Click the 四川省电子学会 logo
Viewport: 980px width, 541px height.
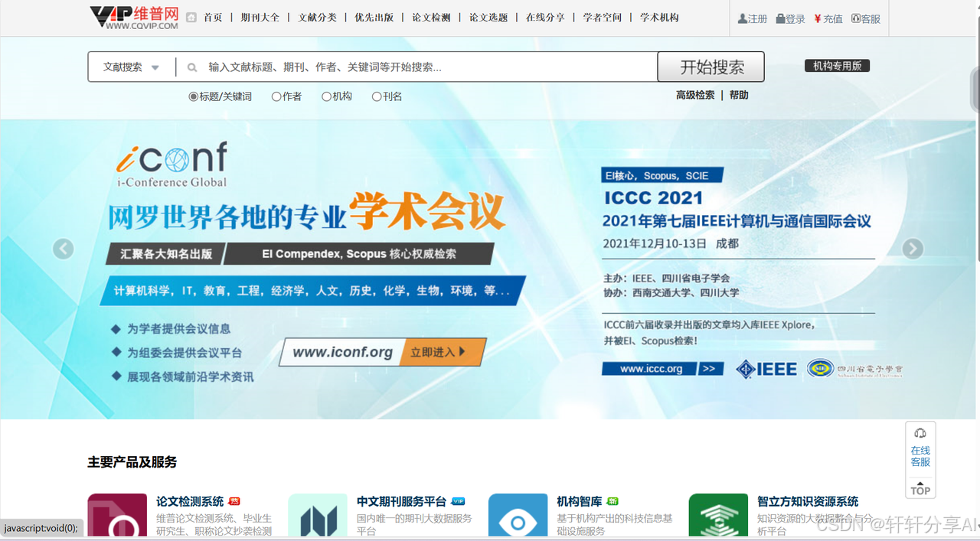coord(855,369)
